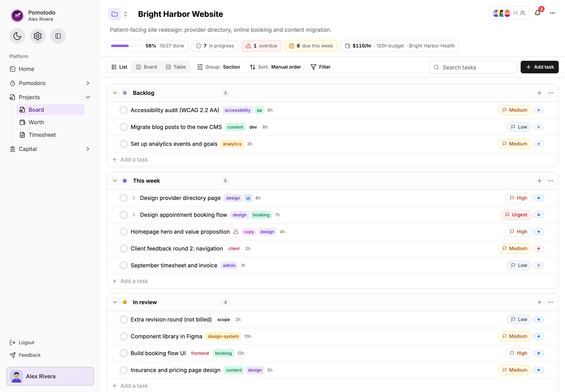
Task: Open the In review section ellipsis menu
Action: click(550, 302)
